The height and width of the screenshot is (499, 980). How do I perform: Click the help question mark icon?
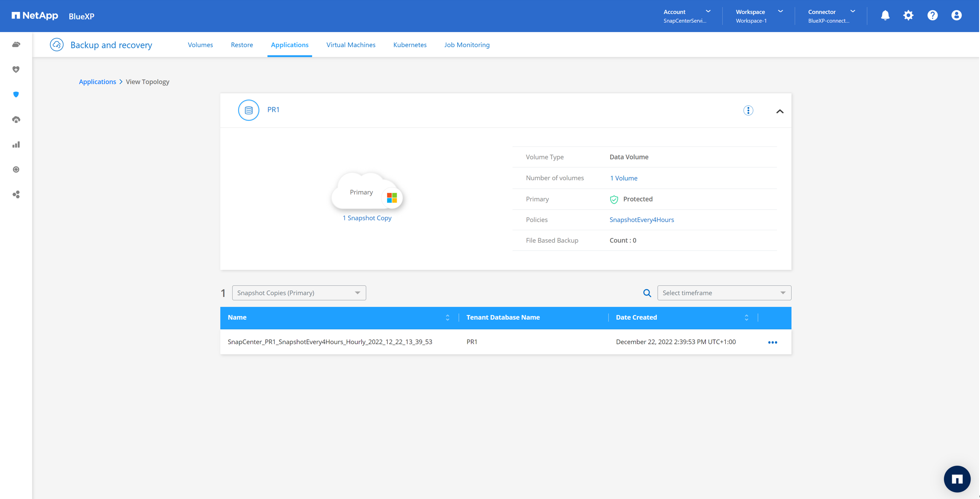[x=932, y=16]
